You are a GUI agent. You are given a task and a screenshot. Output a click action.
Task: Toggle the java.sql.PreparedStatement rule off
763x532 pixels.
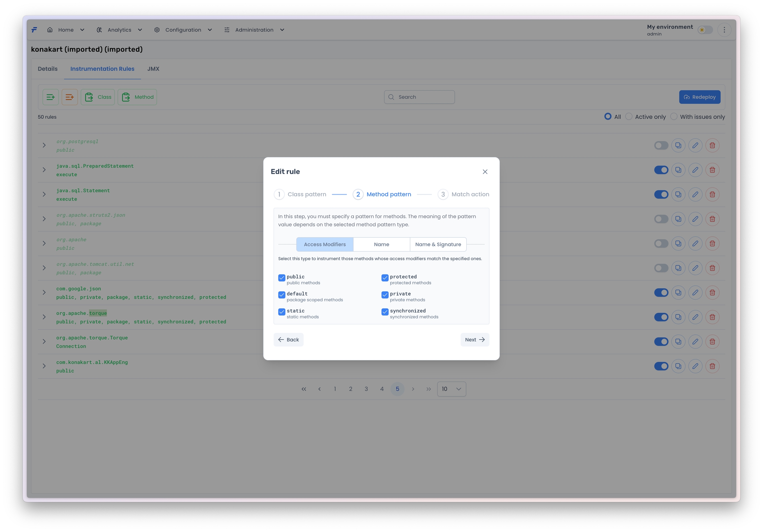661,170
